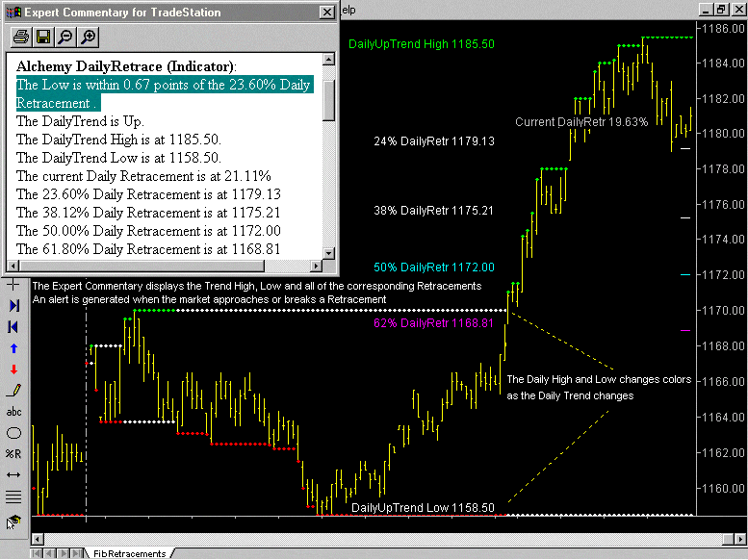Select the parallel horizontal lines tool
The height and width of the screenshot is (560, 748).
click(x=13, y=497)
